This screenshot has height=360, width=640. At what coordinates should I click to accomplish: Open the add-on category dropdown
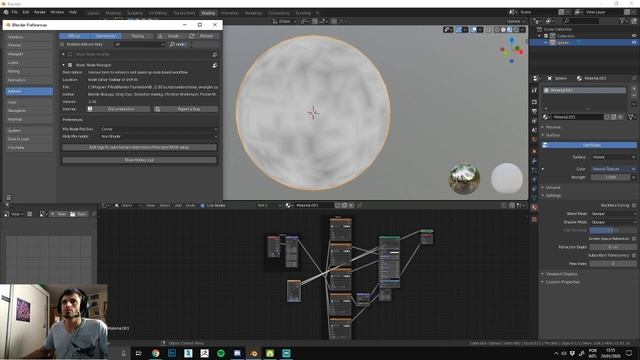(x=139, y=44)
